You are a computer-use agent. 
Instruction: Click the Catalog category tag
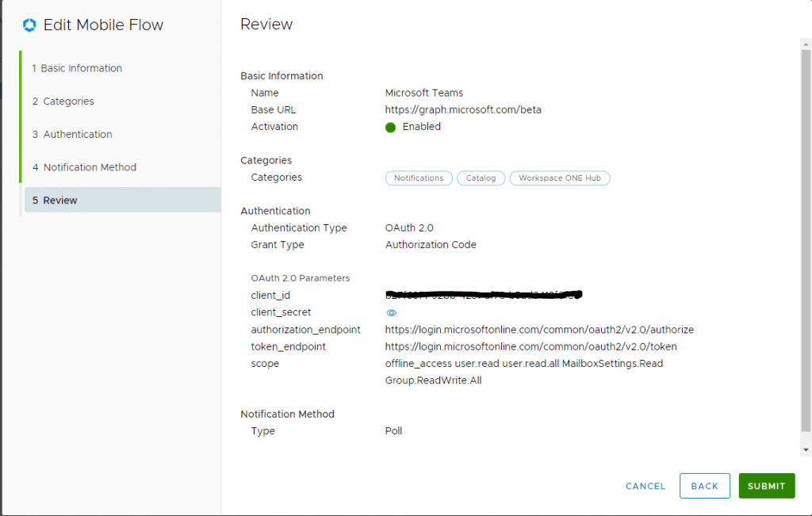pos(481,178)
